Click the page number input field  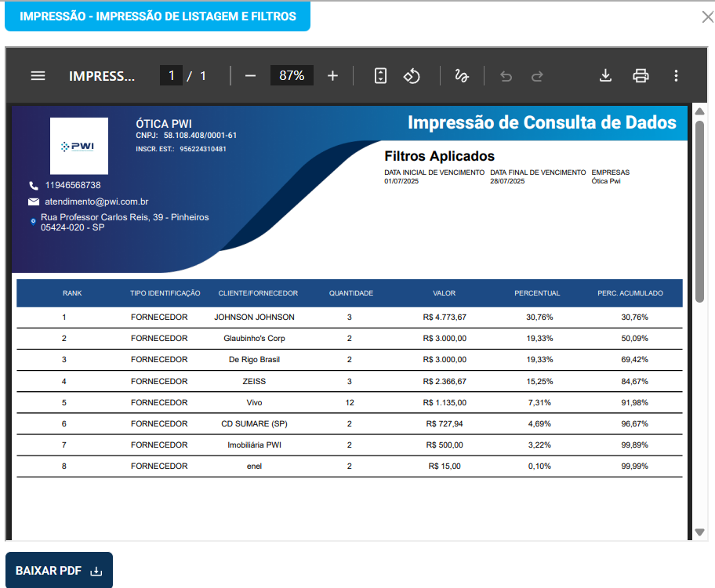171,76
